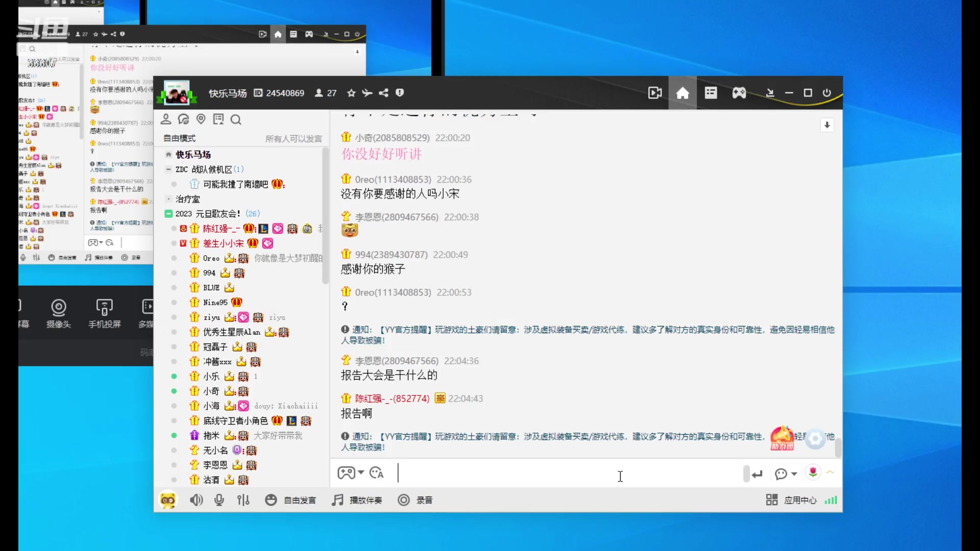Select the 治疗室 channel
Image resolution: width=980 pixels, height=551 pixels.
pos(188,199)
